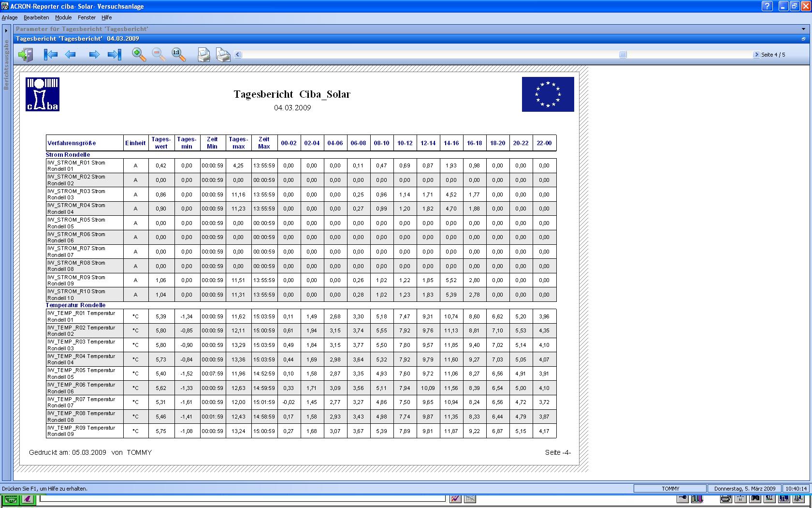Advance to the next report page

pyautogui.click(x=94, y=55)
